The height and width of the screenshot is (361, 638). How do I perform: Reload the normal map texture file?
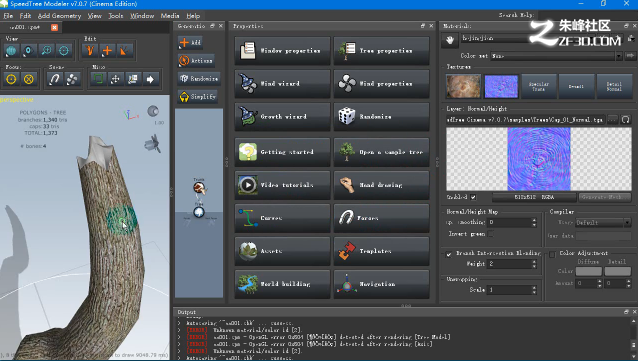point(625,120)
